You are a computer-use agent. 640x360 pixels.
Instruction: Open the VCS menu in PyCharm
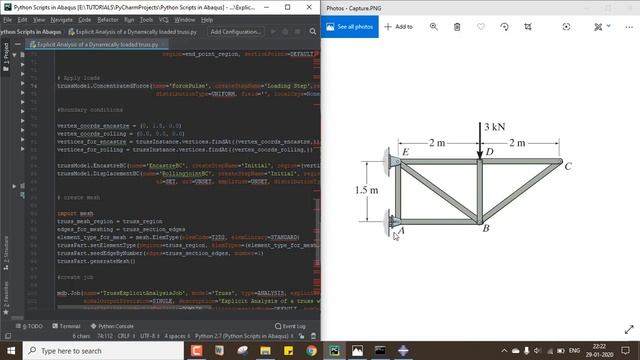click(164, 20)
